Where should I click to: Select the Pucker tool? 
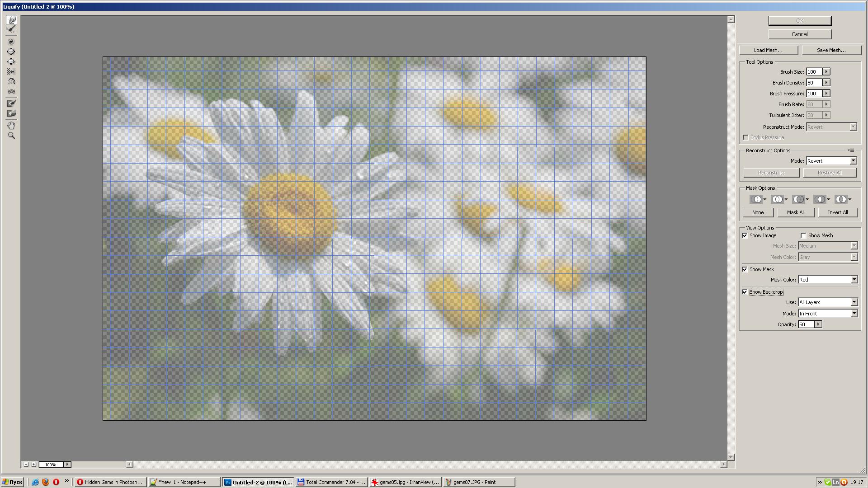click(11, 52)
